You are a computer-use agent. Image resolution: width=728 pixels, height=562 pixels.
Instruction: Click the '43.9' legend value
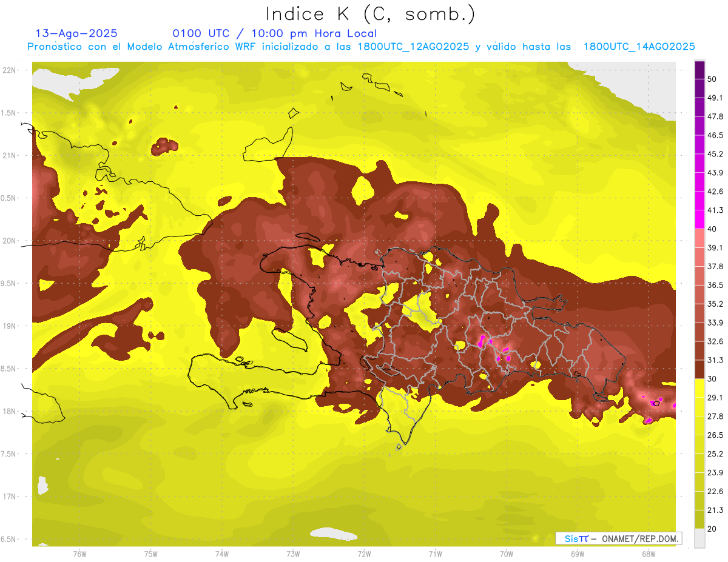click(715, 173)
